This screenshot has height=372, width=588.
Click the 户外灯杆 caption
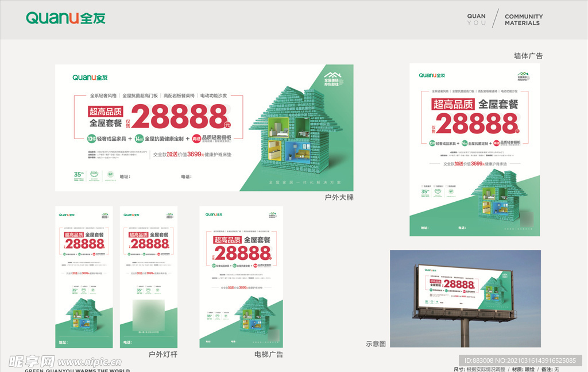(x=163, y=354)
